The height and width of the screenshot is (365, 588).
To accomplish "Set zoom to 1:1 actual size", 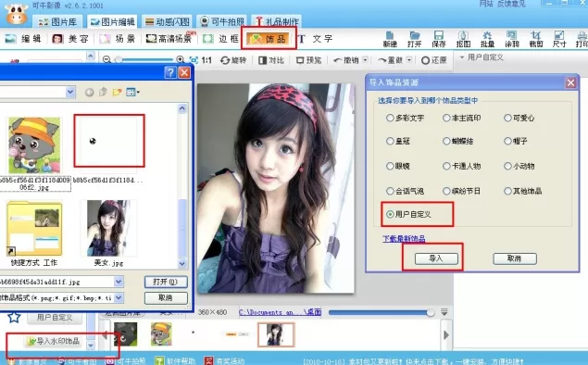I will coord(206,60).
